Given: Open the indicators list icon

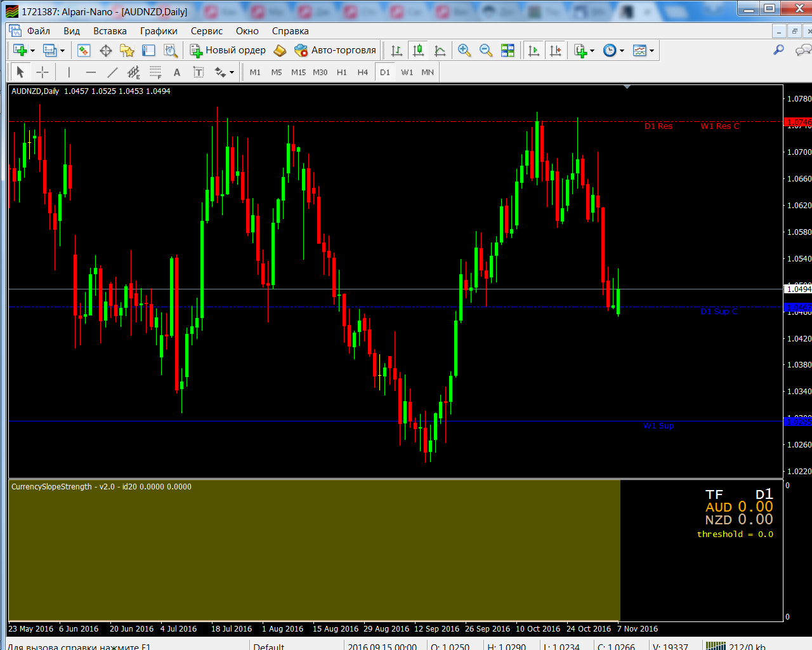Looking at the screenshot, I should pyautogui.click(x=580, y=50).
